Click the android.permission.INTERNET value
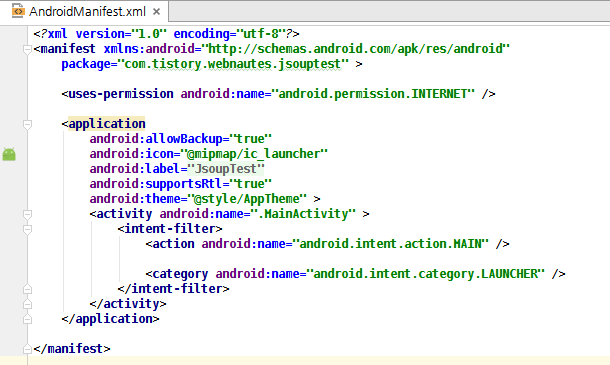Screen dimensions: 610x365 pos(373,94)
